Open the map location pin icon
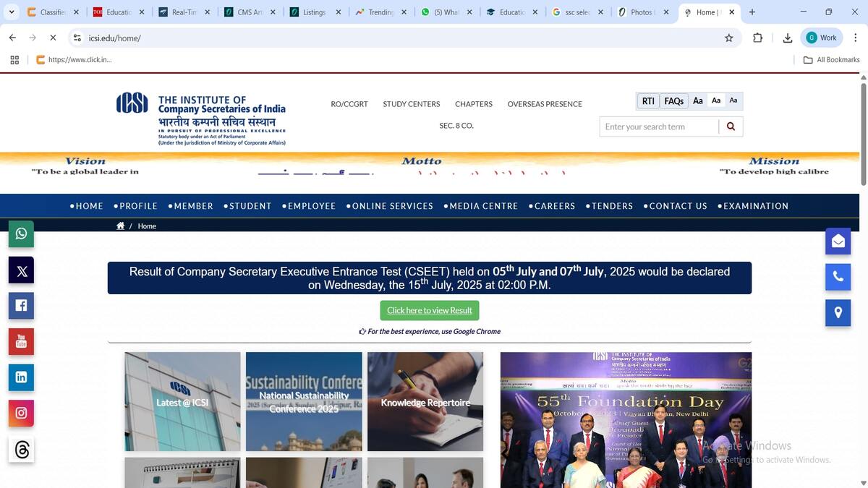This screenshot has height=488, width=868. (838, 312)
